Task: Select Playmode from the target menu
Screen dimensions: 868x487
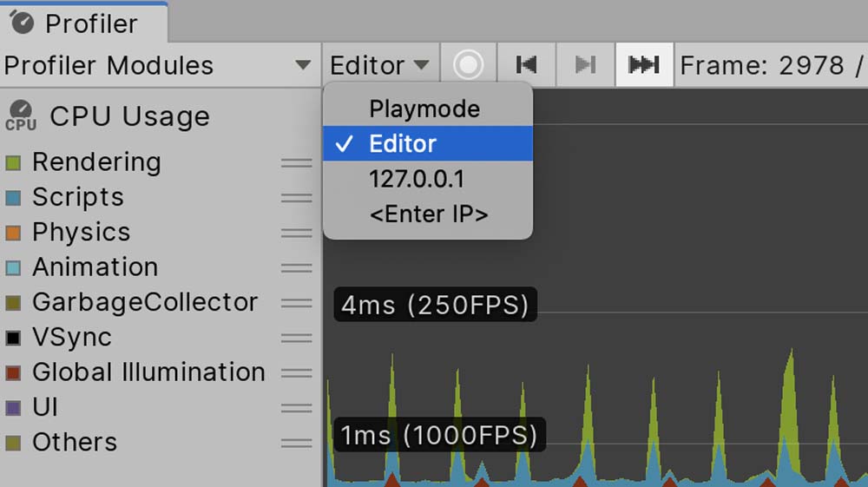Action: [x=424, y=109]
